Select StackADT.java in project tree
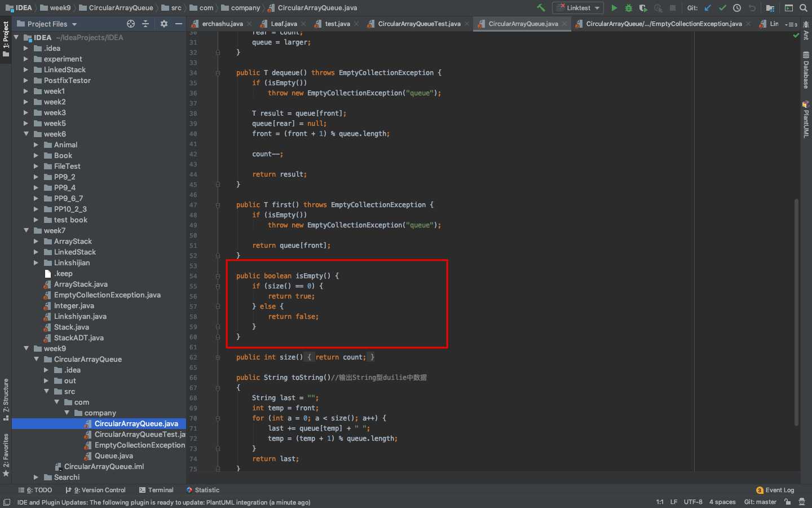Screen dimensions: 812x508 tap(79, 338)
